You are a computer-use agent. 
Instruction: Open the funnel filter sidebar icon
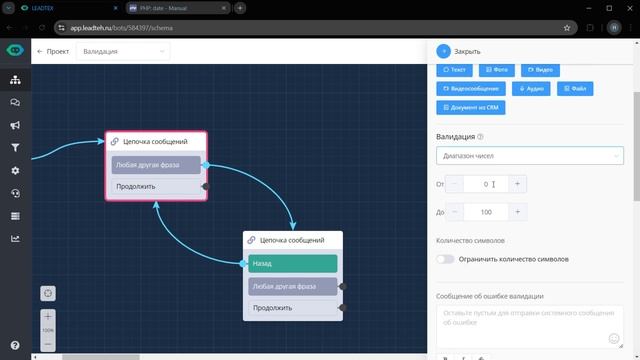click(x=15, y=148)
